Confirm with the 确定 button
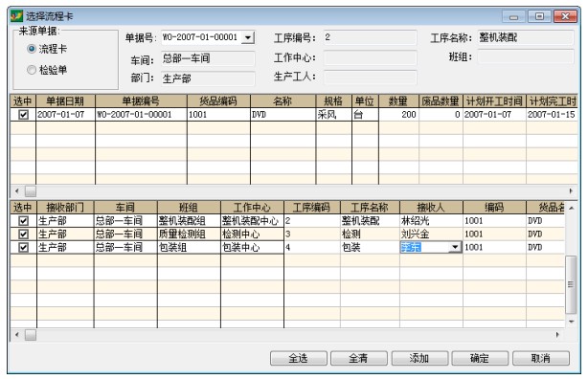 (x=480, y=358)
